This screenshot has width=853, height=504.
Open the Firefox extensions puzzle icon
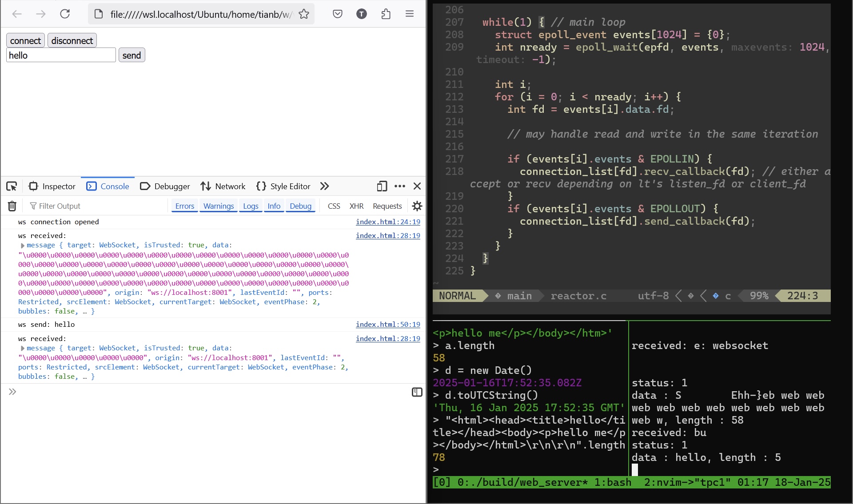[x=386, y=14]
